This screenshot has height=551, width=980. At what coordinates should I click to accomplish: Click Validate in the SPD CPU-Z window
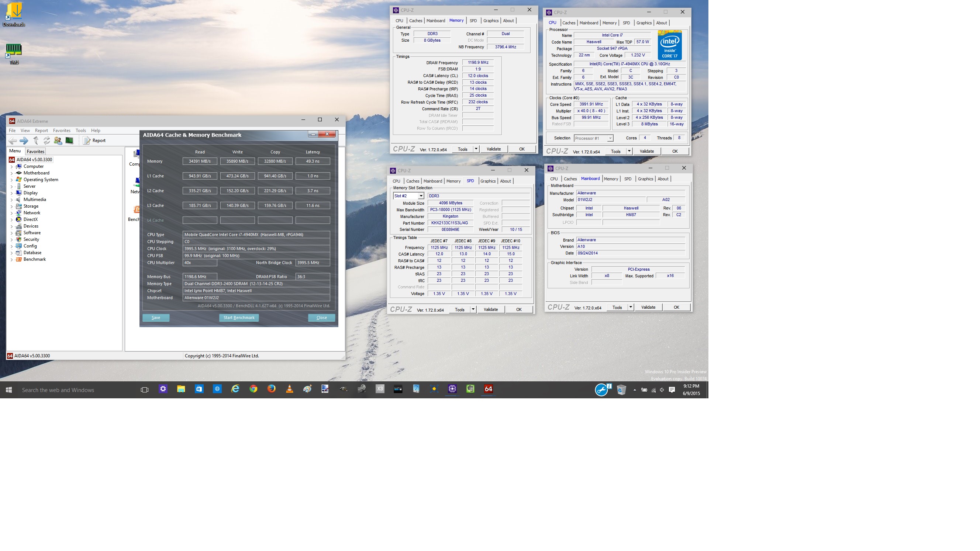[490, 309]
